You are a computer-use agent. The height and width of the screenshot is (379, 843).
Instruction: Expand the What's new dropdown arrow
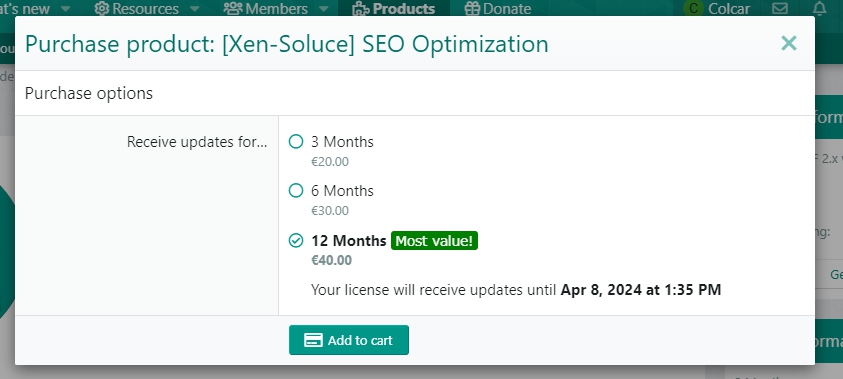(66, 9)
